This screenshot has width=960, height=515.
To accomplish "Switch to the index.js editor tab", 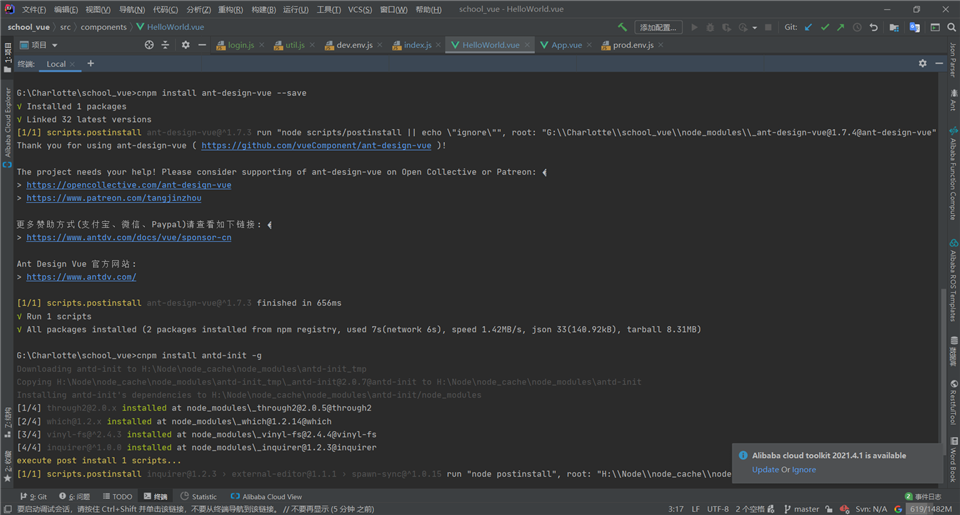I will [417, 45].
